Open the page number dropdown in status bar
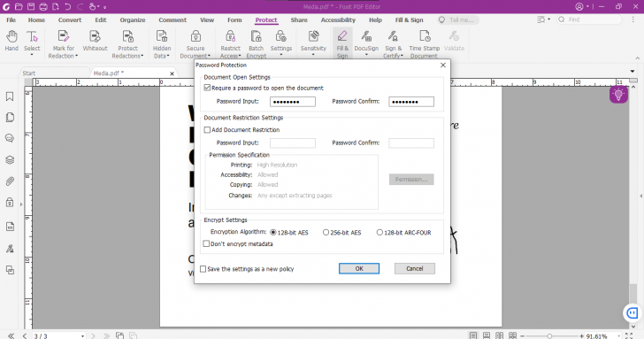 tap(82, 336)
